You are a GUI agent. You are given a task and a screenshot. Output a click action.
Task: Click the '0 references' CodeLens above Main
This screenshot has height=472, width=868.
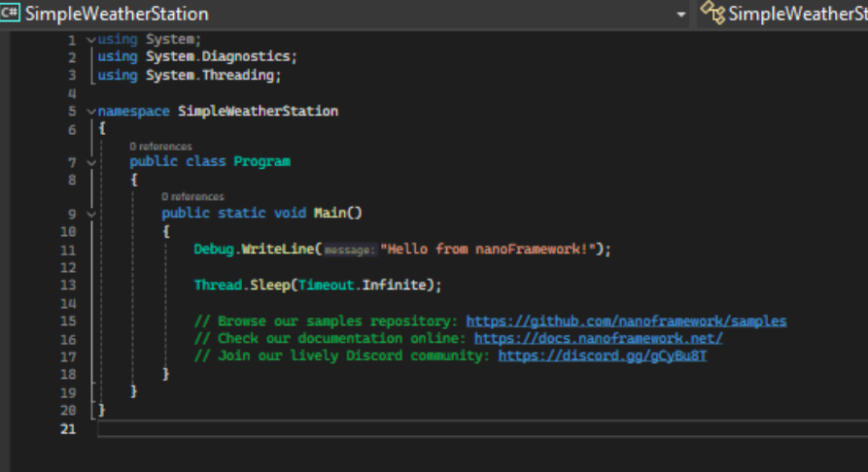pyautogui.click(x=192, y=197)
